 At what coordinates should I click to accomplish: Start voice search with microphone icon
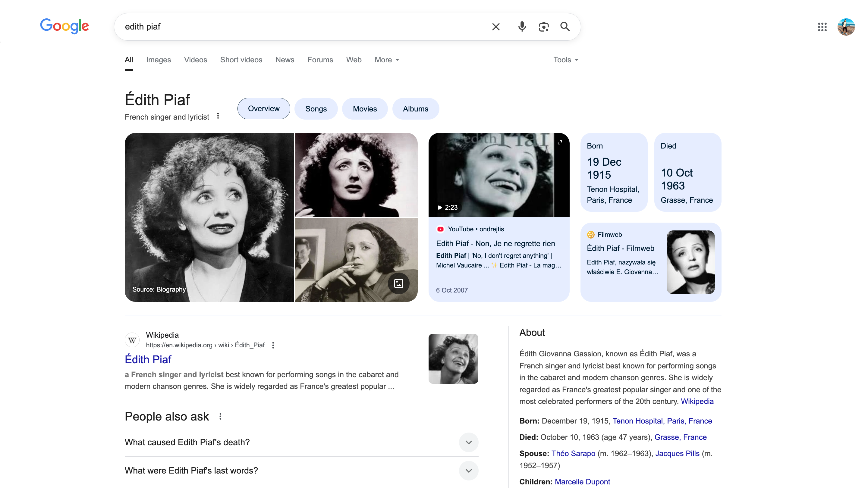click(522, 27)
